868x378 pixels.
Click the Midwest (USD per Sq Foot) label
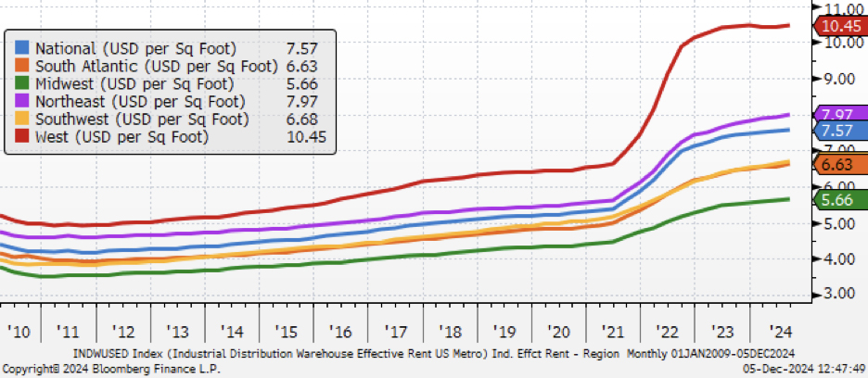coord(134,84)
